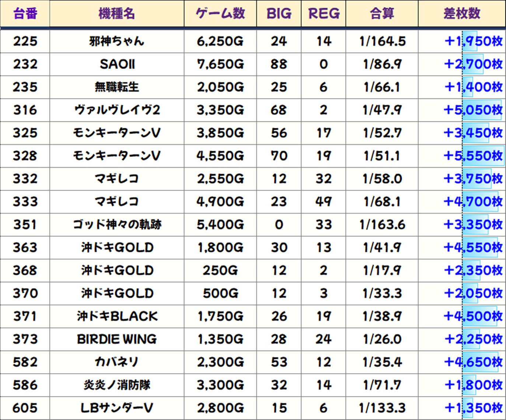Select the +2,050枚 difference value
The image size is (506, 420).
coord(474,294)
